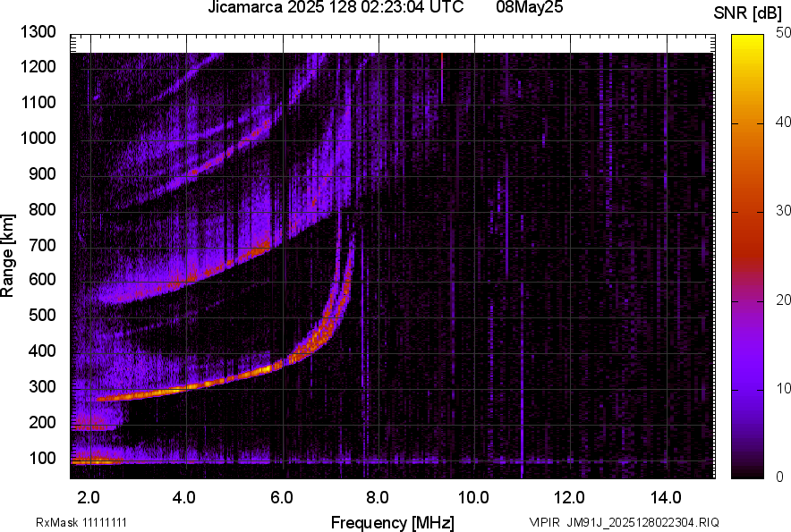Click the 700 range tick label
This screenshot has height=532, width=791.
tap(42, 245)
